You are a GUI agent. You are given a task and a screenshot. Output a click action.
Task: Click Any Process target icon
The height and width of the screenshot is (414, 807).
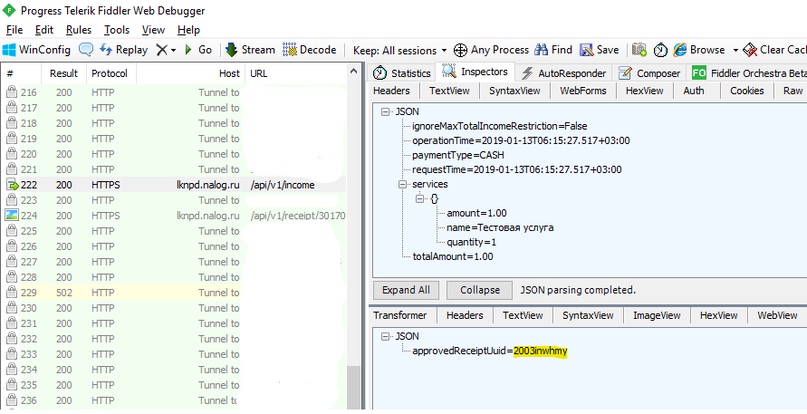click(x=460, y=50)
